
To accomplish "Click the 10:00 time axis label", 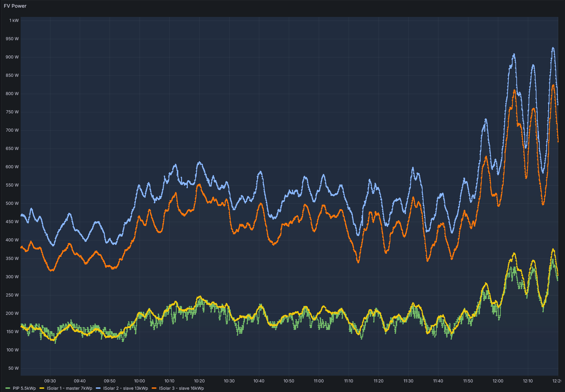I will 139,381.
